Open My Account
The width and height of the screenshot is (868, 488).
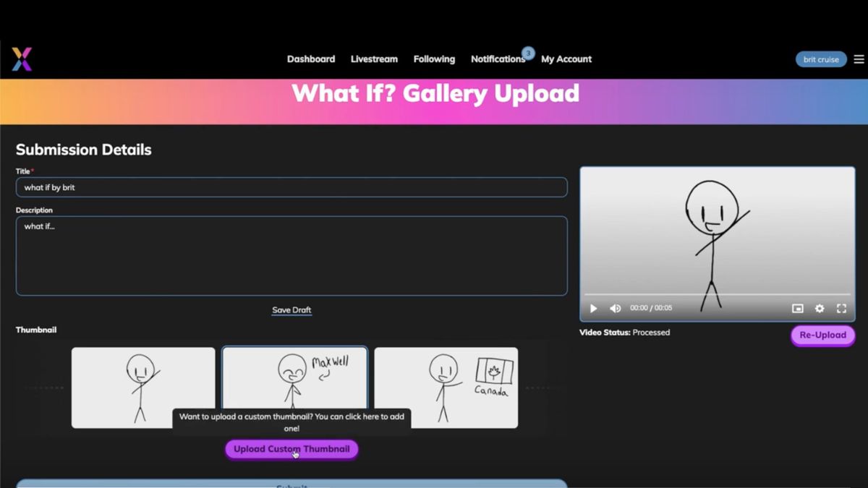(x=566, y=59)
